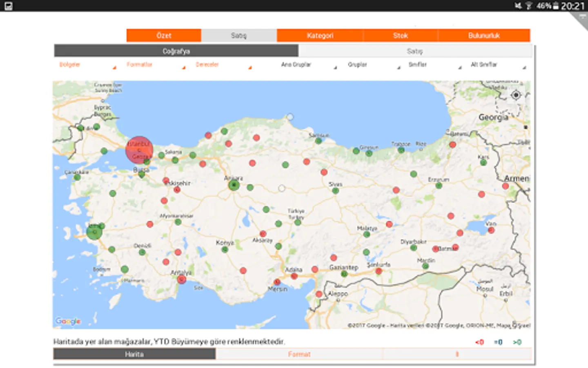Tap the Wi-Fi icon in status bar

tap(529, 6)
